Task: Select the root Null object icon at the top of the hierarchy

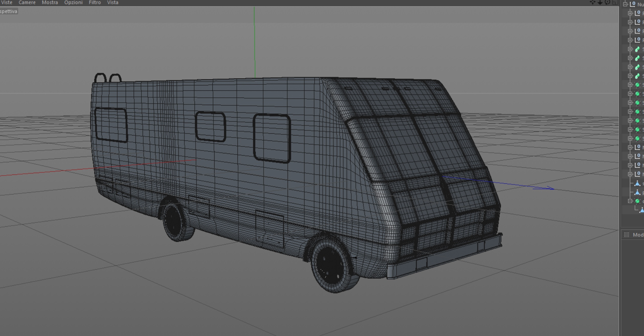Action: pyautogui.click(x=632, y=4)
